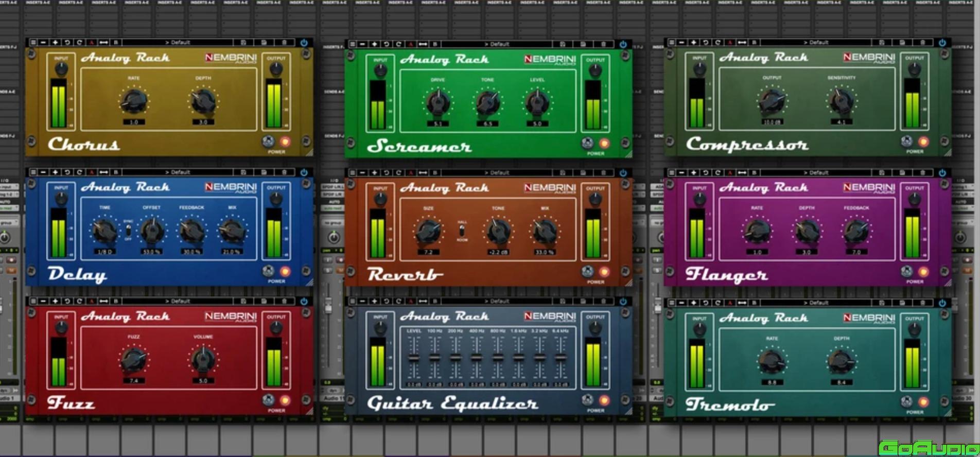Click the Depth knob on Tremolo
Viewport: 980px width, 457px height.
(x=841, y=361)
